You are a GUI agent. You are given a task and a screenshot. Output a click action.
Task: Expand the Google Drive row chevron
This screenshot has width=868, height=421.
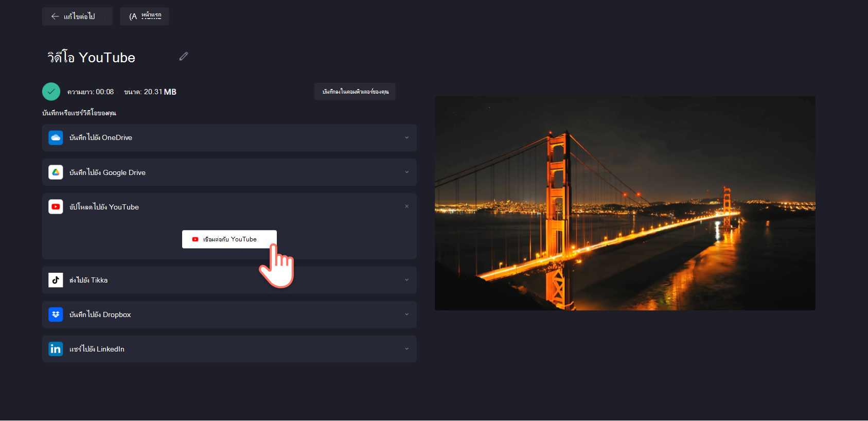tap(406, 172)
